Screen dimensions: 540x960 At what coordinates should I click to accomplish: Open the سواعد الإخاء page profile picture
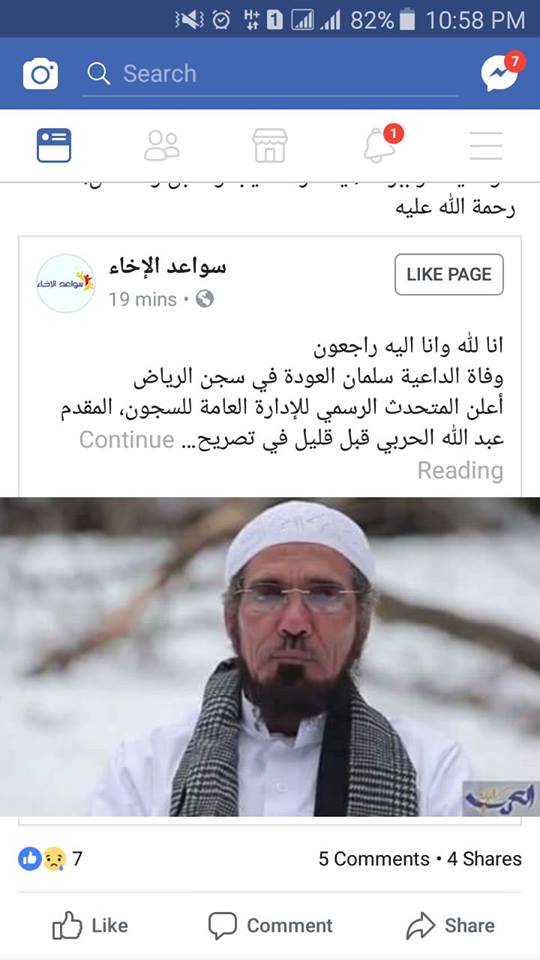point(66,283)
